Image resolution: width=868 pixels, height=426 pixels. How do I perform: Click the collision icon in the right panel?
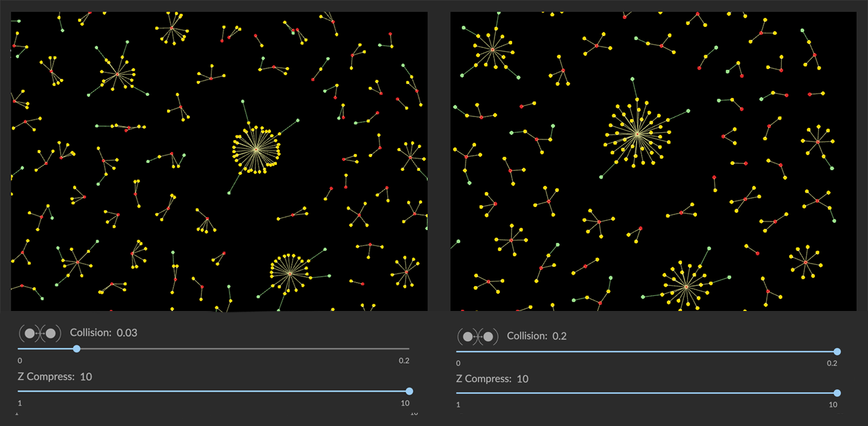478,337
